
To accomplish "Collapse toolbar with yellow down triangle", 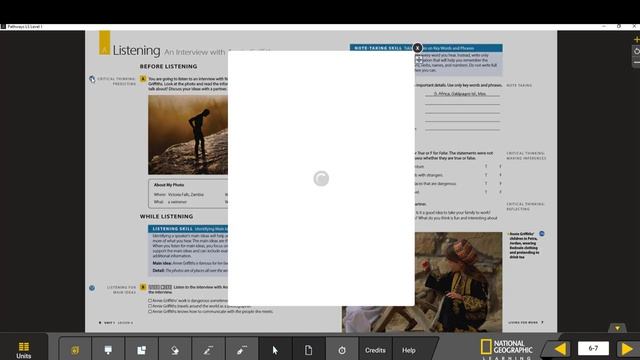I will (617, 328).
